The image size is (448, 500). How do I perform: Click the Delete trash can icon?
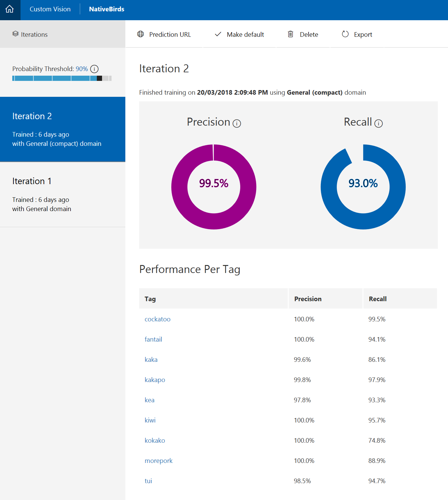290,34
